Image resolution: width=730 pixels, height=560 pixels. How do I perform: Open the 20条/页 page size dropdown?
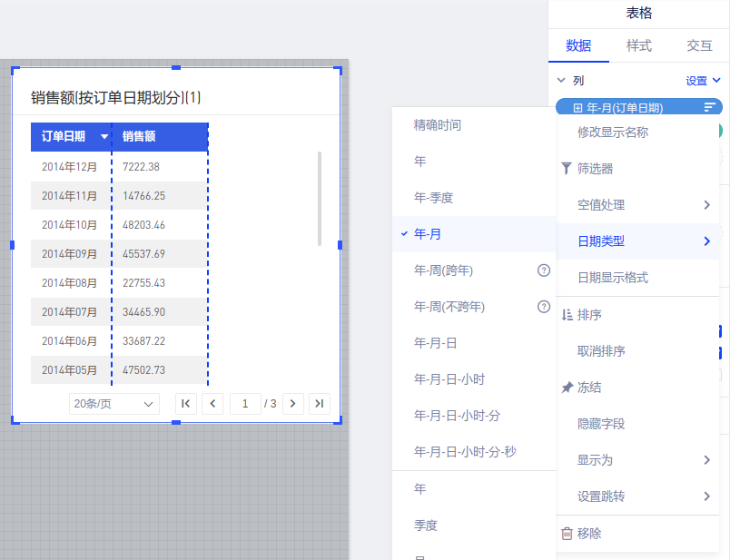click(x=113, y=404)
